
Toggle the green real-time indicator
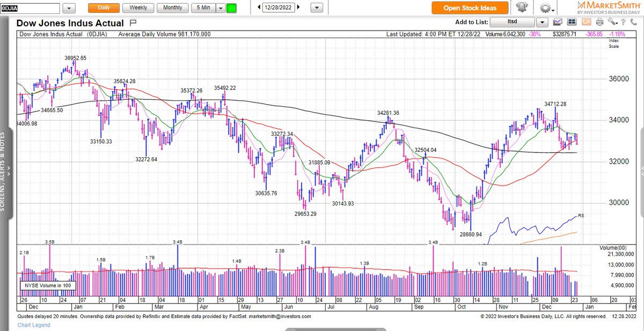coord(231,8)
